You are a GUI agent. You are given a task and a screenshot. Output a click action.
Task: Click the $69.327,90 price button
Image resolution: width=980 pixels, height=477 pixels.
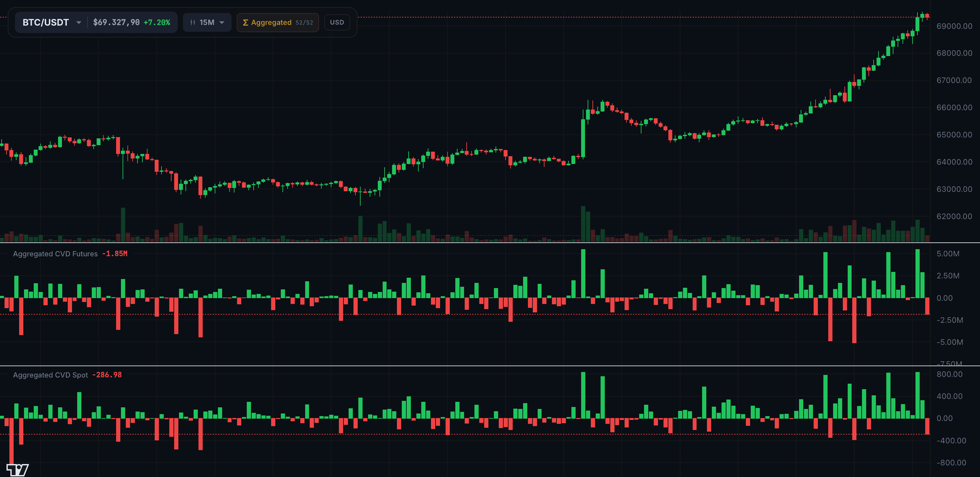pyautogui.click(x=116, y=22)
